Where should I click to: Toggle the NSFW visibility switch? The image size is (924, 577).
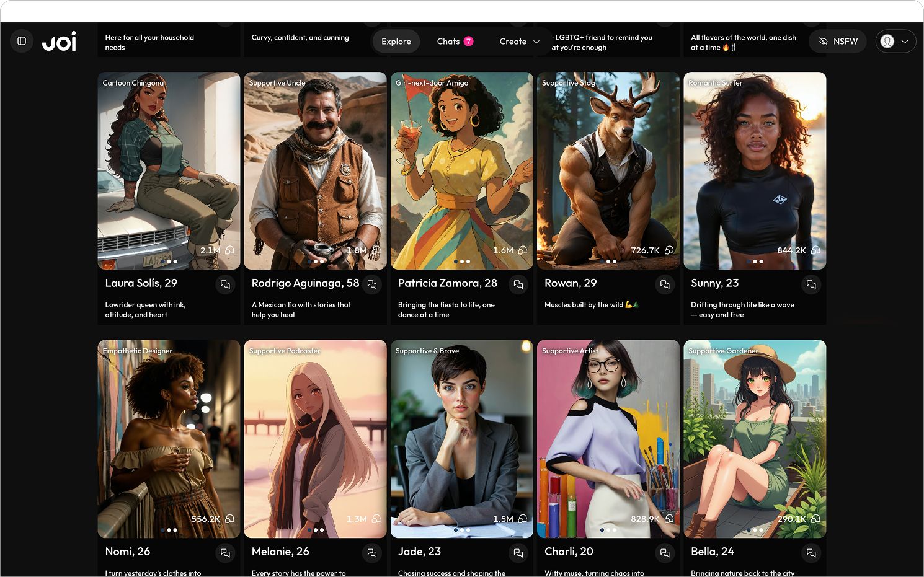point(837,42)
